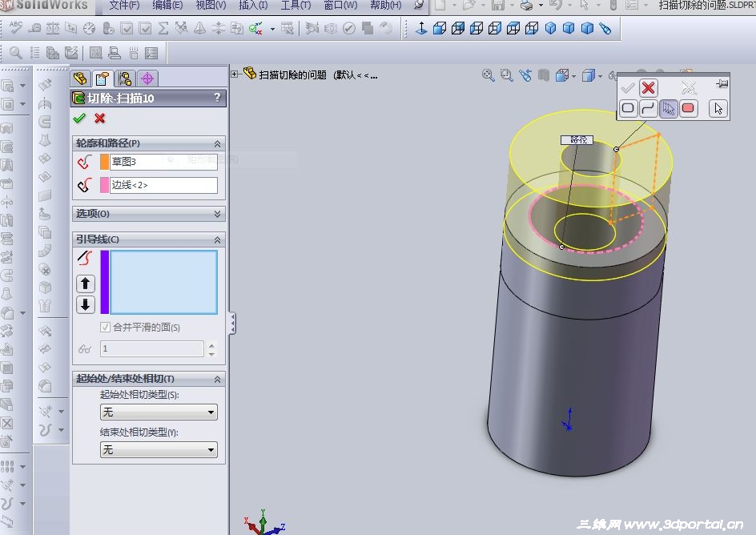Viewport: 756px width, 535px height.
Task: Move guide curve down with arrow button
Action: pos(86,304)
